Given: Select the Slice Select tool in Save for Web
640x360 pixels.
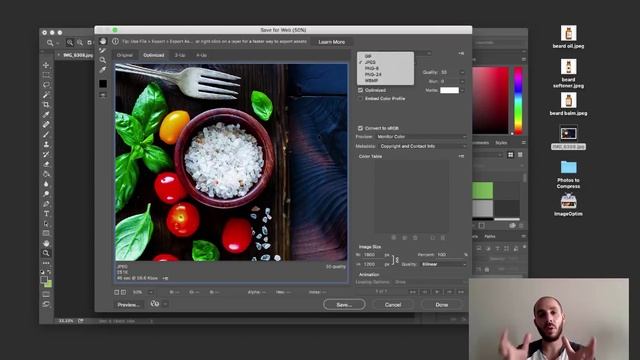Looking at the screenshot, I should (103, 51).
